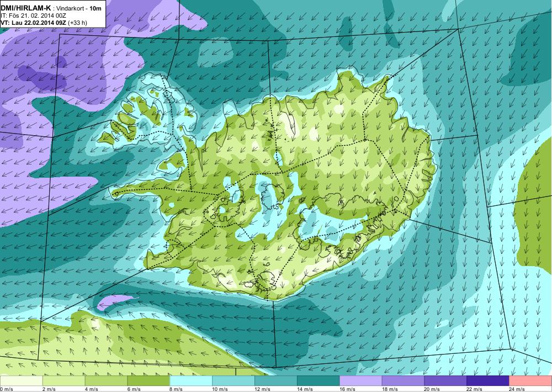Viewport: 552px width, 392px height.
Task: Click the '8 m/s' legend label
Action: click(x=177, y=389)
